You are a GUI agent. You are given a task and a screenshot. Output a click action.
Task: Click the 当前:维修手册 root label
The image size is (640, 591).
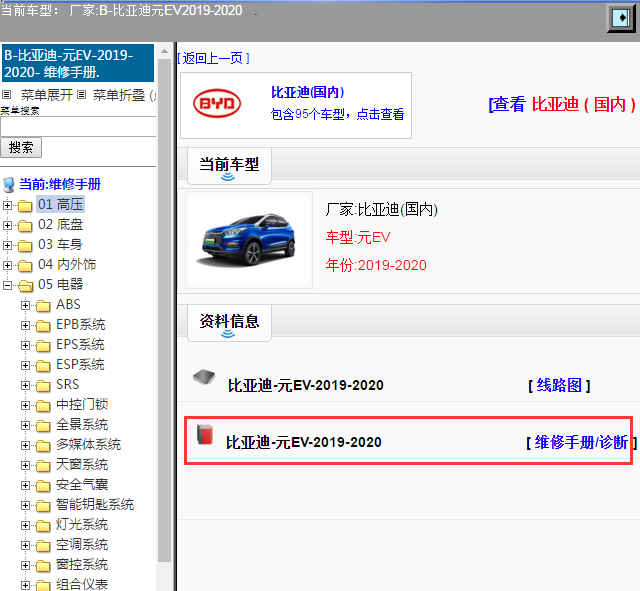(60, 184)
